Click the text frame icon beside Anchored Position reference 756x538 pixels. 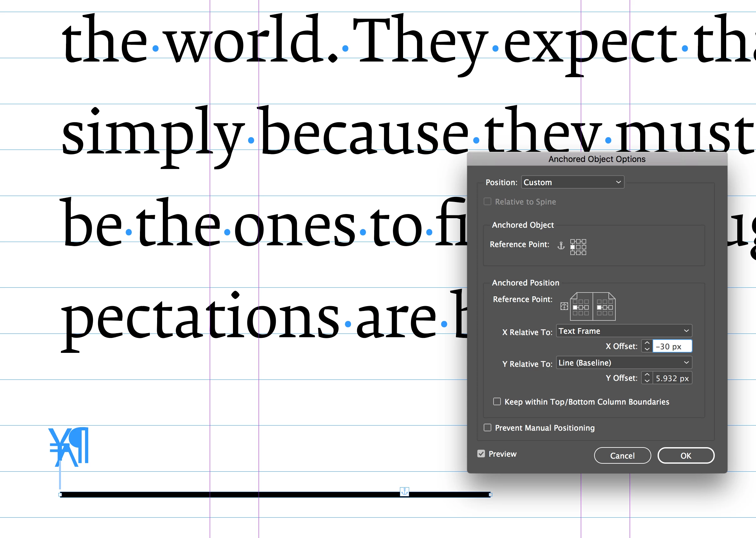click(x=564, y=306)
